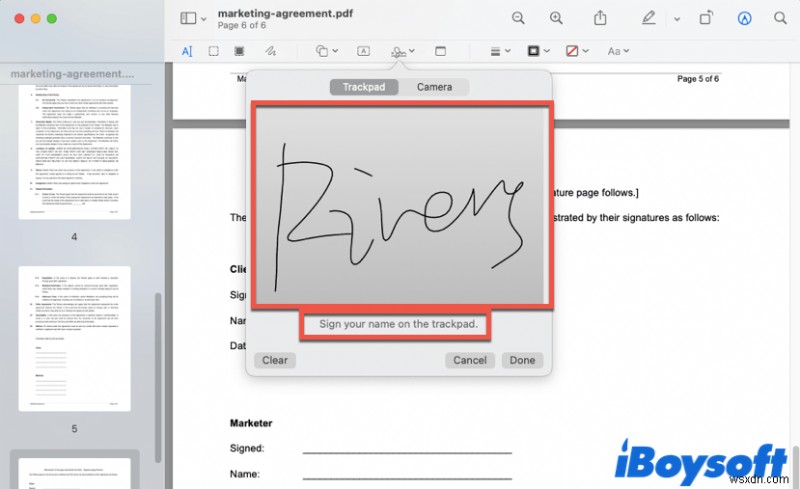Image resolution: width=800 pixels, height=489 pixels.
Task: Zoom out the document
Action: pyautogui.click(x=518, y=18)
